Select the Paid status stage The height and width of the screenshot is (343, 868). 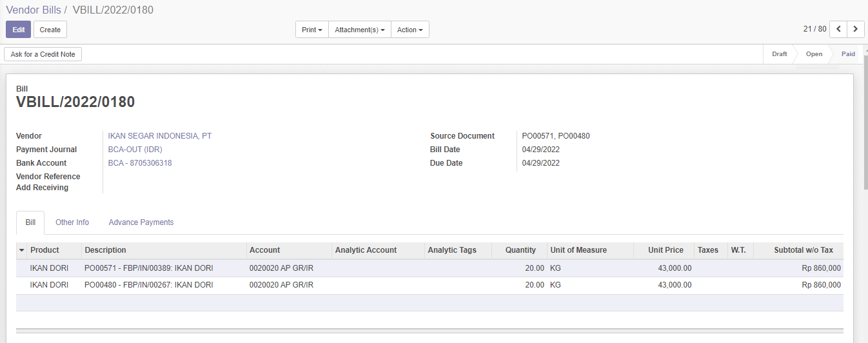[x=848, y=54]
